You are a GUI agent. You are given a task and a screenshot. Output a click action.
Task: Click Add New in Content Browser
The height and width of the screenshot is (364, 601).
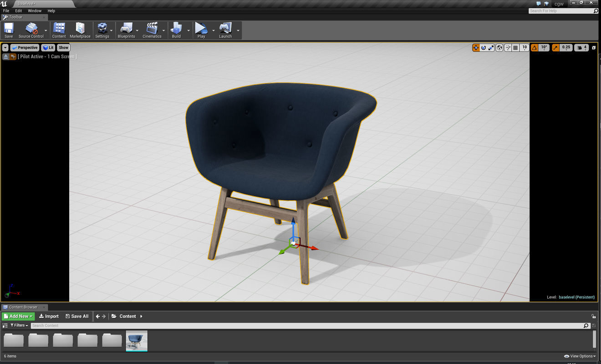click(18, 316)
